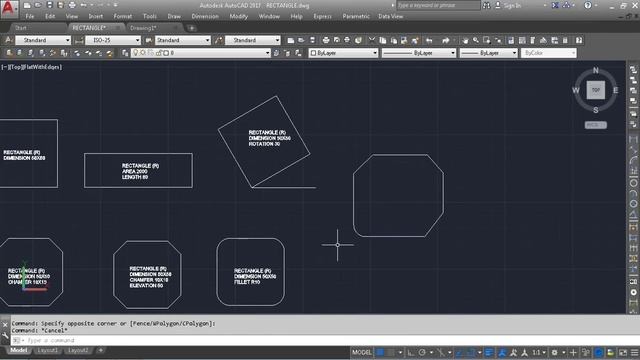Image resolution: width=640 pixels, height=360 pixels.
Task: Toggle grid display in status bar
Action: [380, 352]
